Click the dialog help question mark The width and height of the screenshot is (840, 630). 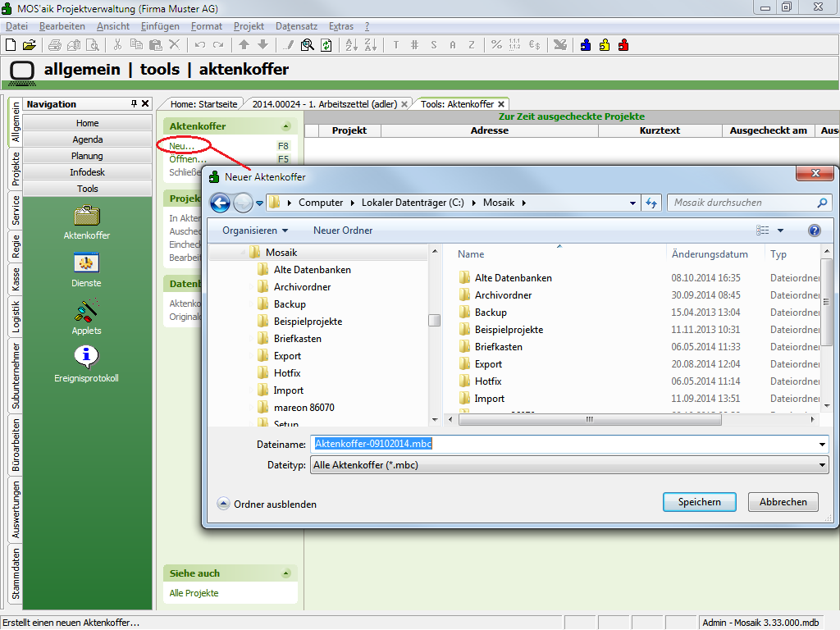coord(815,231)
